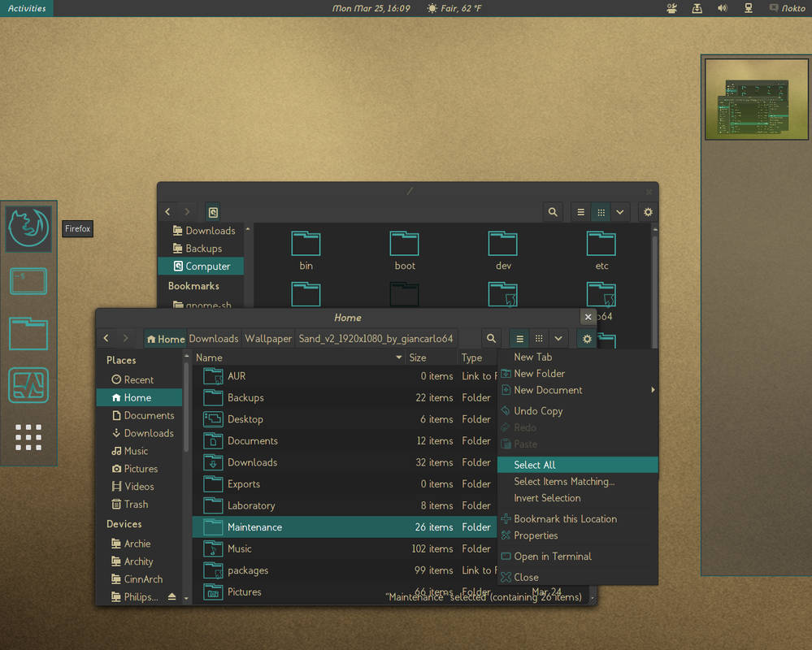Click Select Items Matching menu entry

tap(577, 481)
